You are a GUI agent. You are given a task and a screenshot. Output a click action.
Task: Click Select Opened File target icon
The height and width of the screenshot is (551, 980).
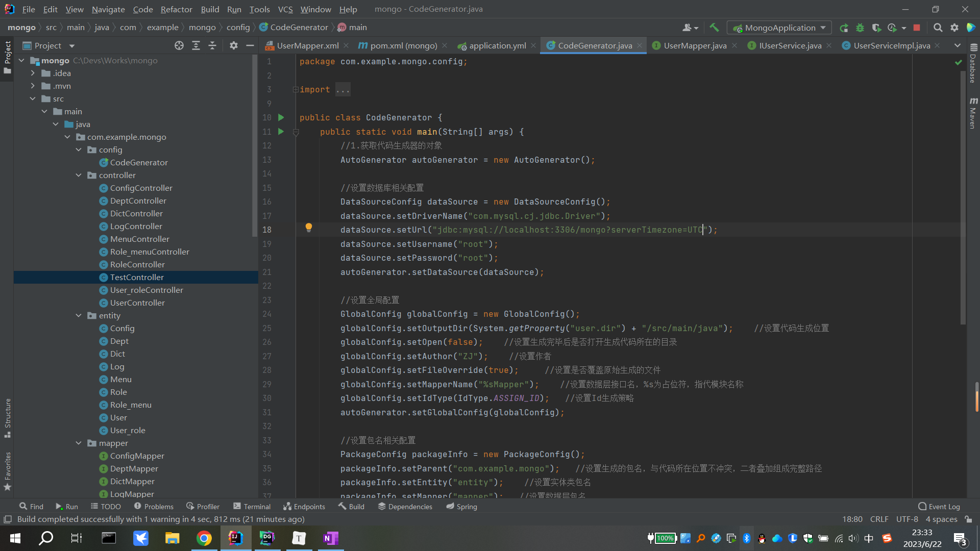pyautogui.click(x=179, y=45)
